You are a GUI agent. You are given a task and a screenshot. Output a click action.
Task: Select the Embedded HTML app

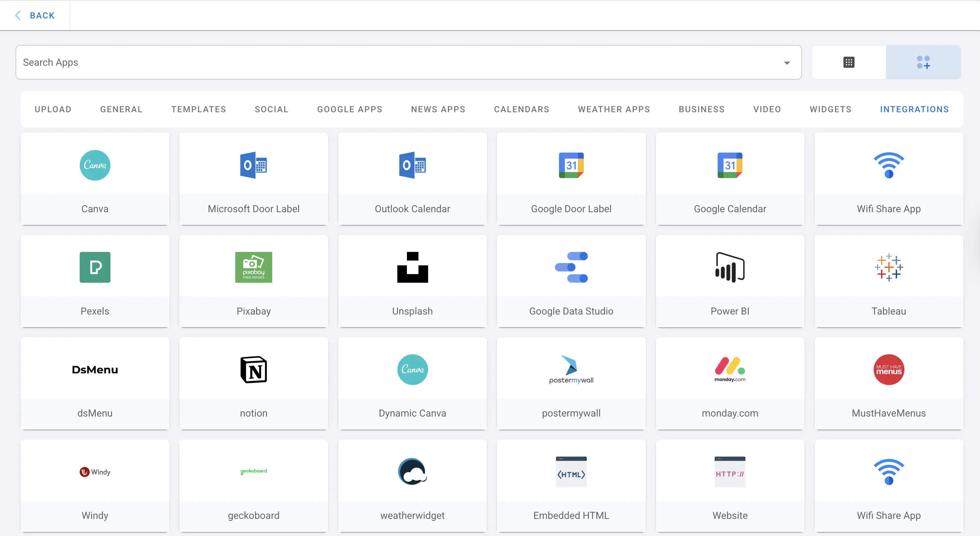(x=571, y=486)
